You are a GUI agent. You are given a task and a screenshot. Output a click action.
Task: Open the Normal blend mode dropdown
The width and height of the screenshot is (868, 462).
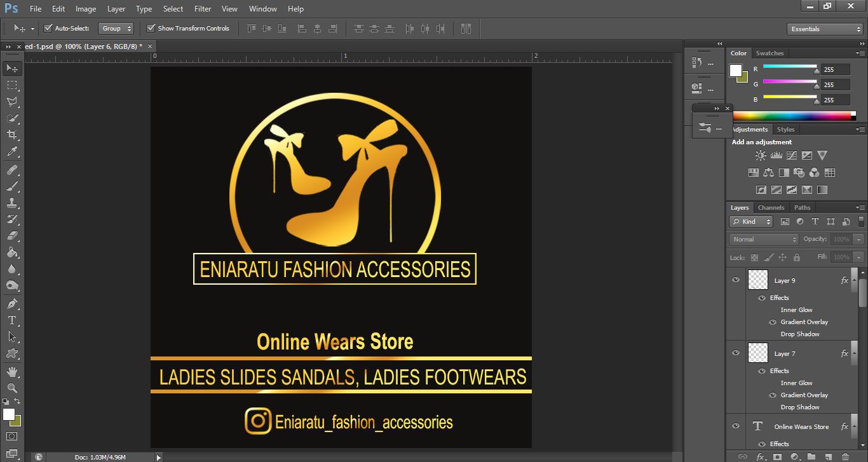pos(764,240)
